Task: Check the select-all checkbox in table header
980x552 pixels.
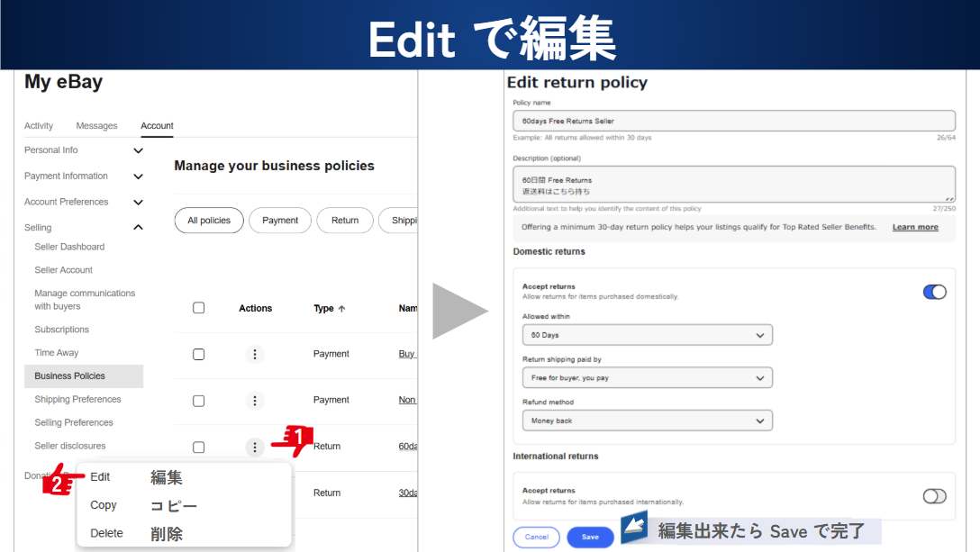Action: coord(199,308)
